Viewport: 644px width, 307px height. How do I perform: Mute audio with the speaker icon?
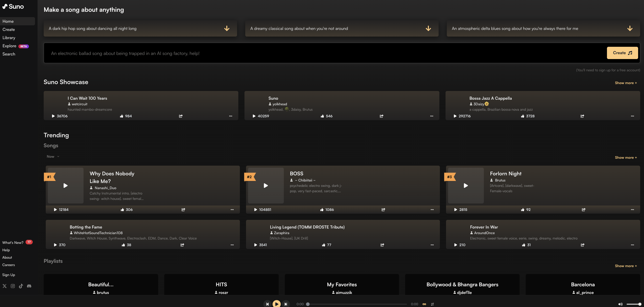pos(620,304)
